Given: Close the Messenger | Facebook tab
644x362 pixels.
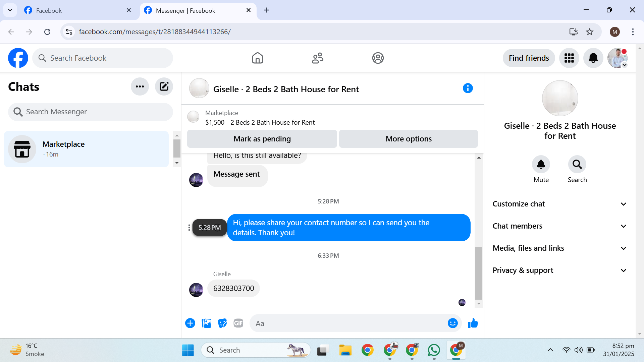Looking at the screenshot, I should pos(249,10).
